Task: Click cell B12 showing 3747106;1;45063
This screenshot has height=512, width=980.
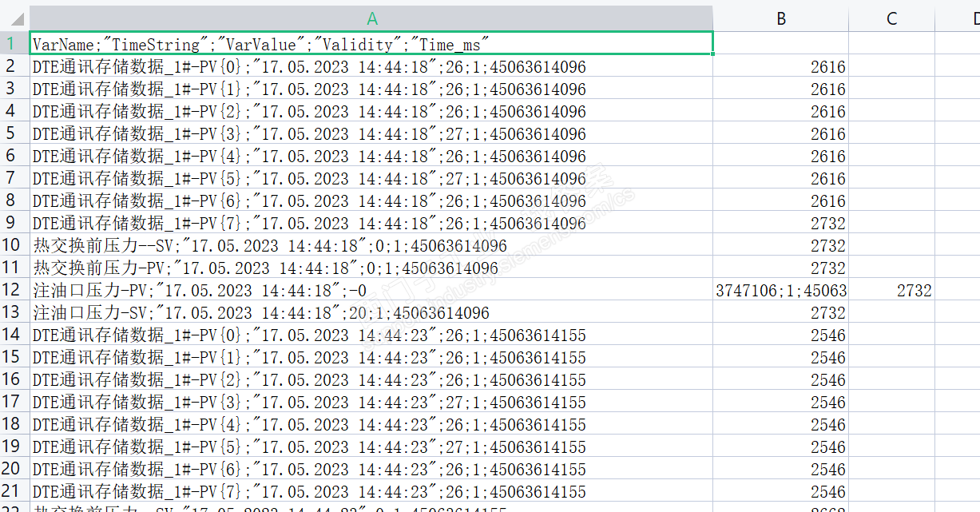Action: [x=781, y=290]
